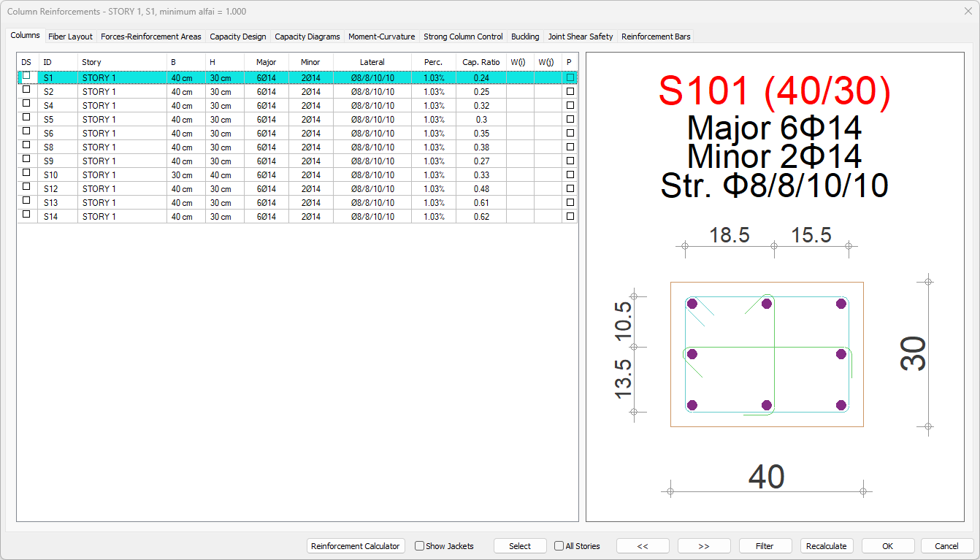
Task: Enable the Show Jackets checkbox
Action: [420, 546]
